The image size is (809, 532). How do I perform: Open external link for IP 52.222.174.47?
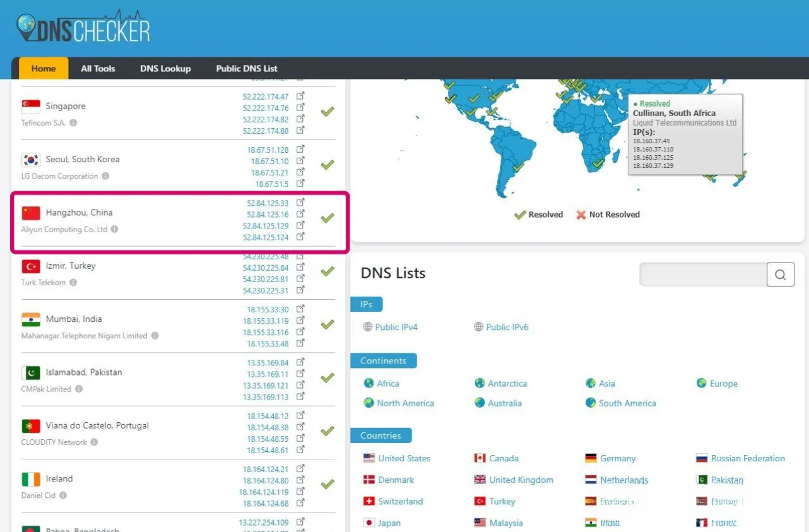[x=301, y=96]
